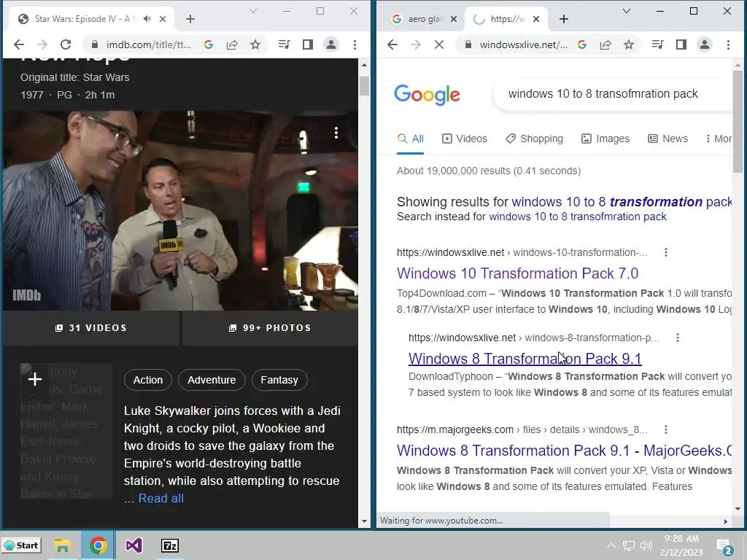
Task: Open Windows 8 Transformation Pack 9.1 windowsxlive result
Action: point(525,359)
